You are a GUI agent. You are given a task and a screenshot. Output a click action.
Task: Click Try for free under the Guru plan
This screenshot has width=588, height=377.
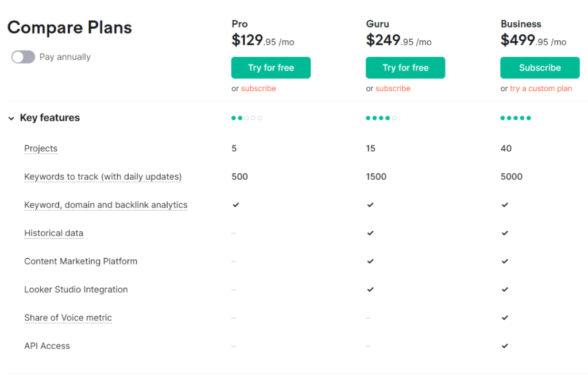[x=405, y=67]
